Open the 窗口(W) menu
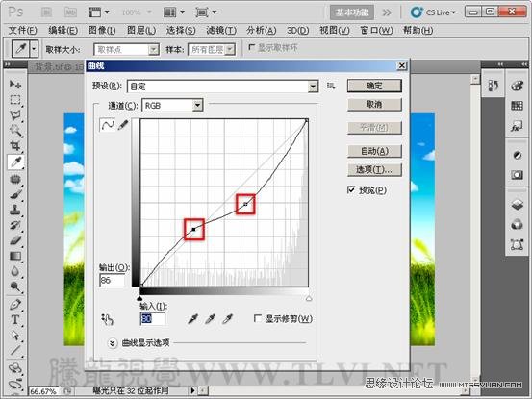Screen dimensions: 532x399 [x=376, y=31]
